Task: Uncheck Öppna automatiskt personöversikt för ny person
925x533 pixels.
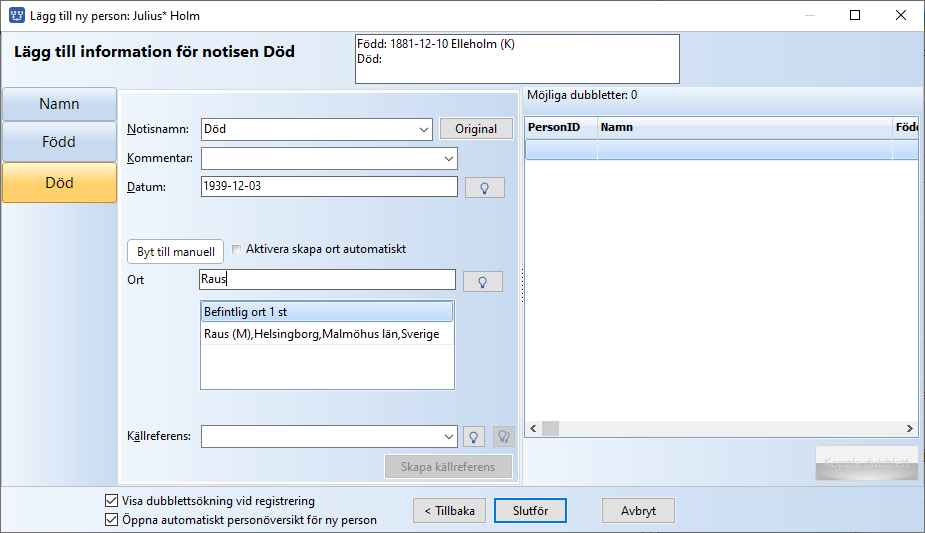Action: coord(111,519)
